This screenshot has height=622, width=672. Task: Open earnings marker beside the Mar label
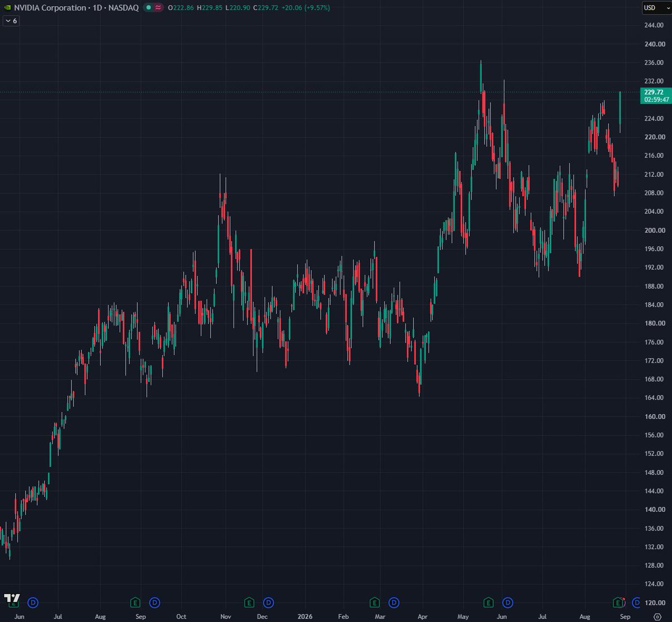tap(375, 602)
